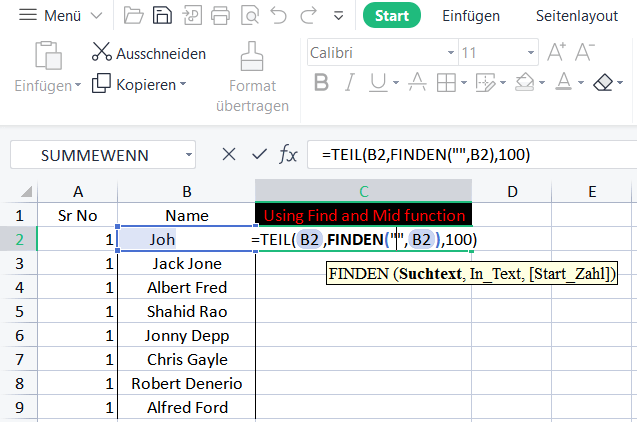Image resolution: width=637 pixels, height=422 pixels.
Task: Click the cell borders icon
Action: click(446, 83)
